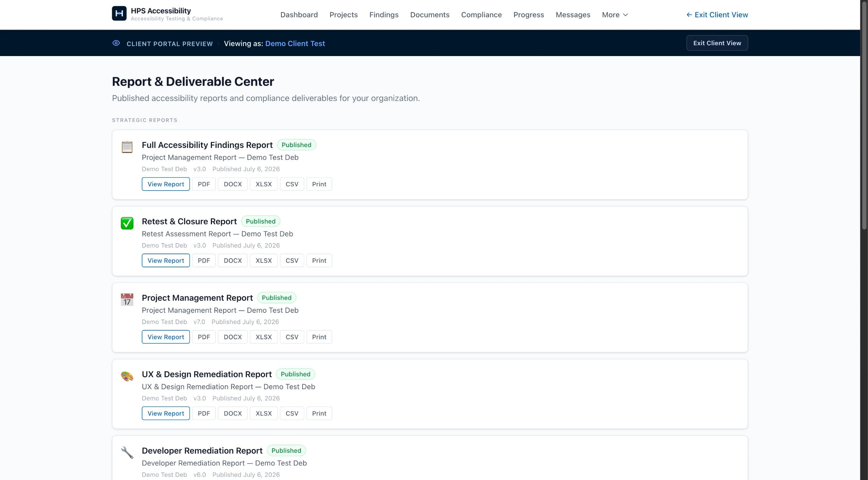Open the Demo Client Test link
Image resolution: width=868 pixels, height=480 pixels.
pos(295,43)
